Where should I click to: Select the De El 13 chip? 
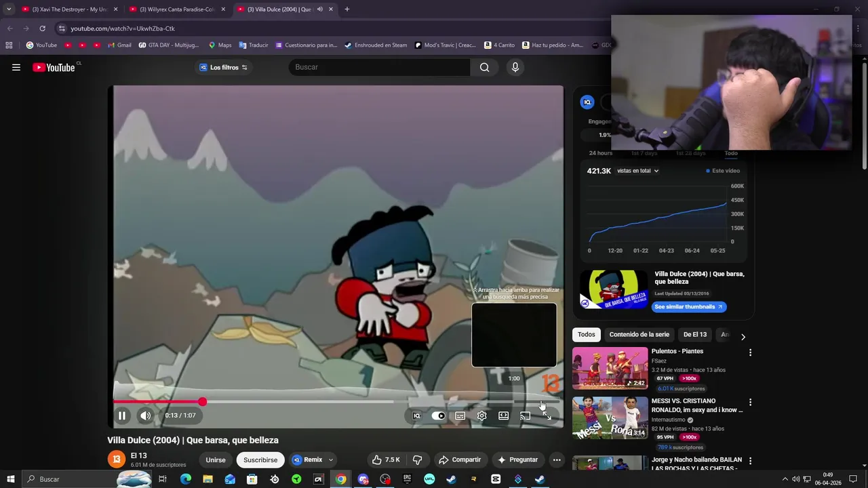point(694,334)
